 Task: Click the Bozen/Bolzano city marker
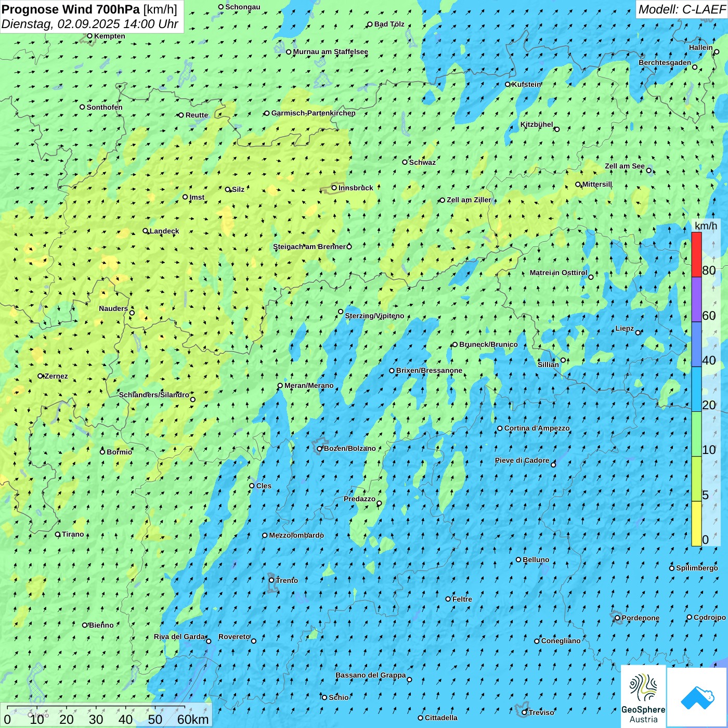pos(320,448)
